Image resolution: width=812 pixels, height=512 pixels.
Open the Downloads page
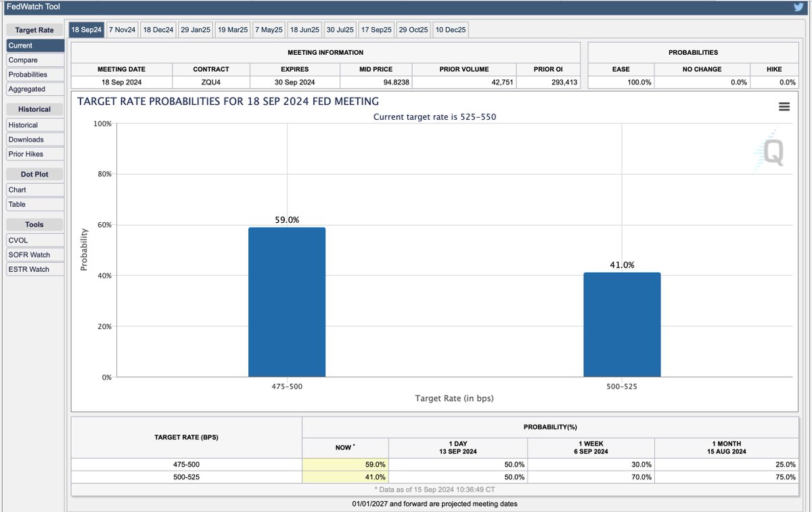(x=35, y=140)
